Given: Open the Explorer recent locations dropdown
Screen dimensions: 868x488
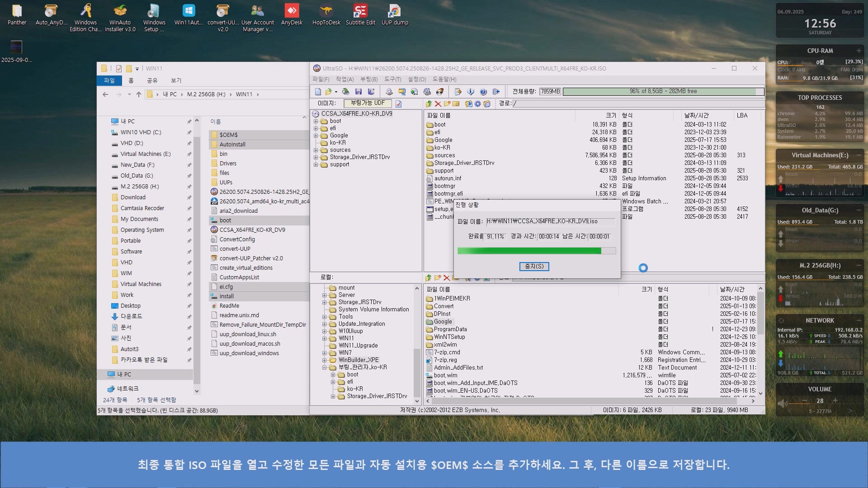Looking at the screenshot, I should coord(129,94).
